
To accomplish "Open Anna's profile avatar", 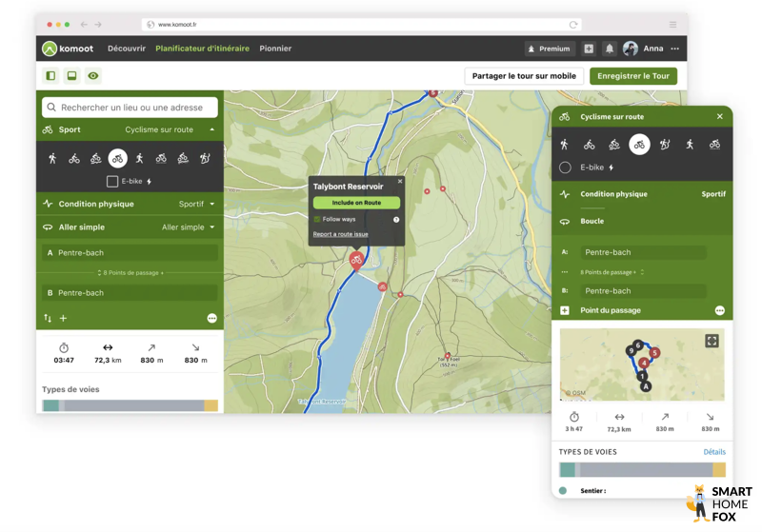I will coord(631,49).
